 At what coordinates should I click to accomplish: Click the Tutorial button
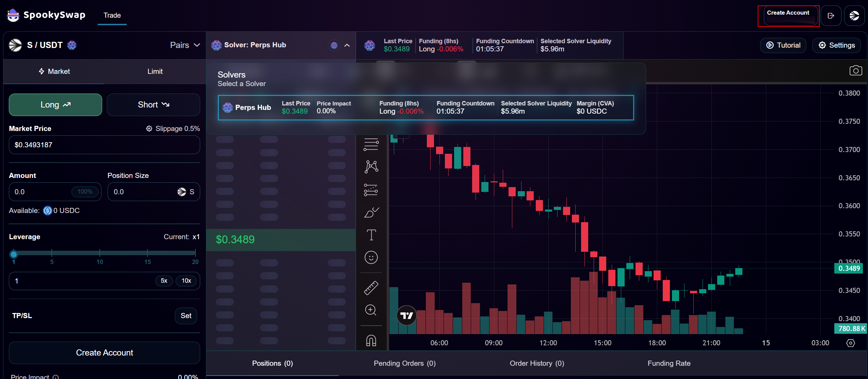pyautogui.click(x=783, y=45)
